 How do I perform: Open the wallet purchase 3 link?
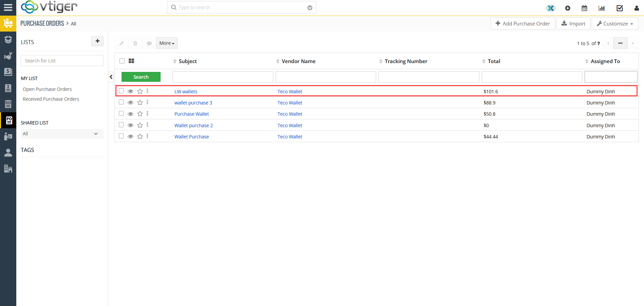193,103
